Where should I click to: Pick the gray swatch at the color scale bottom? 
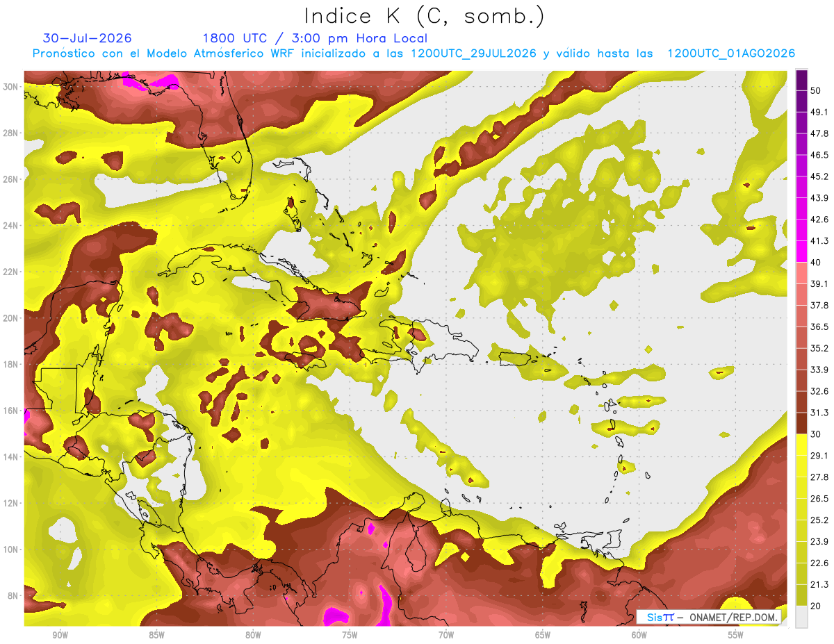coord(801,618)
